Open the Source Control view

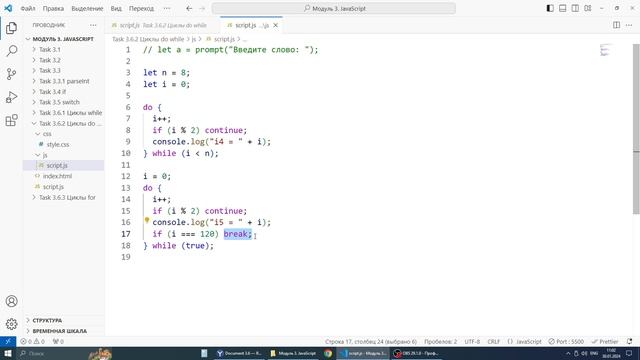[x=11, y=74]
